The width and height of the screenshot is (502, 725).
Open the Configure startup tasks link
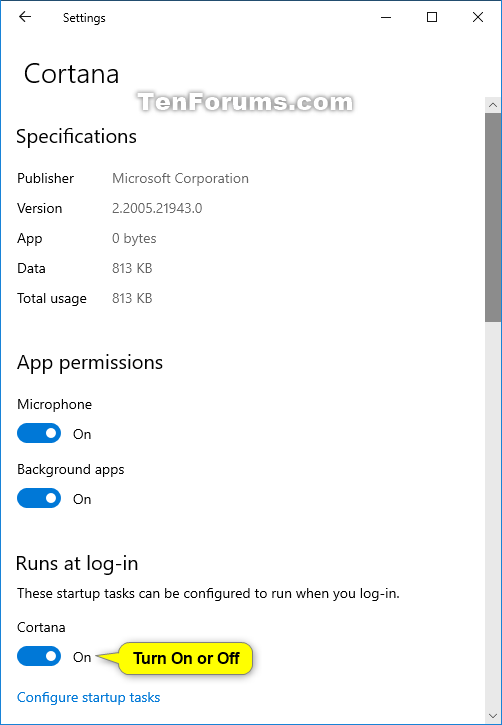[88, 697]
